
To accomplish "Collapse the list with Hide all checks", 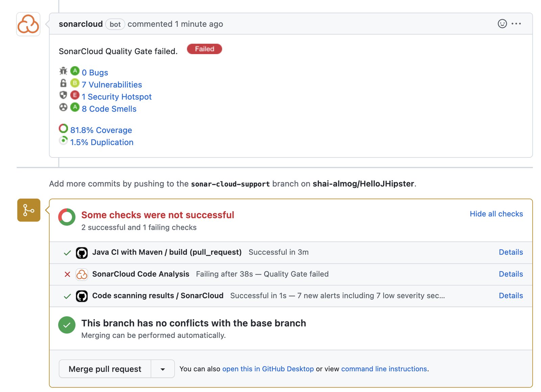I will point(496,214).
